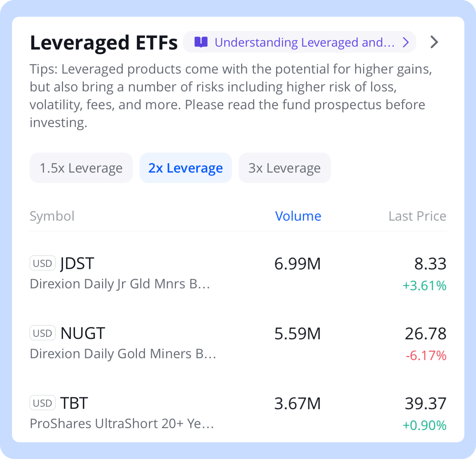This screenshot has width=476, height=459.
Task: Switch to the 3x Leverage tab
Action: (284, 168)
